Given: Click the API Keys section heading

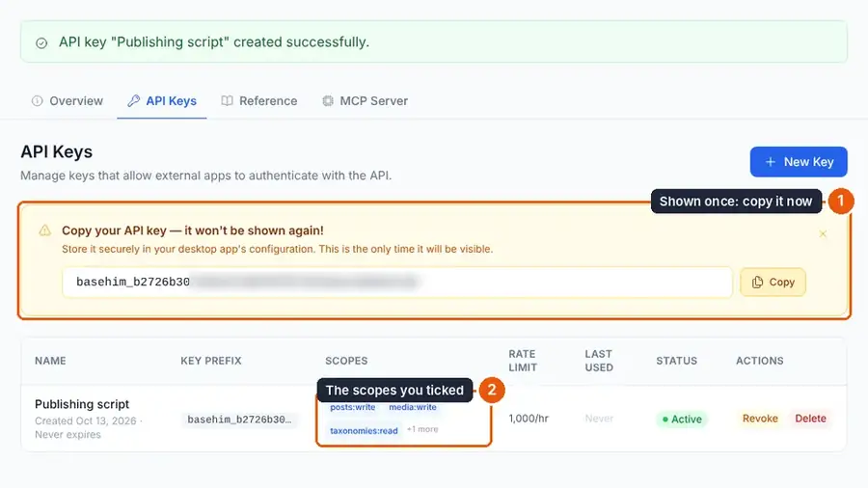Looking at the screenshot, I should (x=57, y=151).
